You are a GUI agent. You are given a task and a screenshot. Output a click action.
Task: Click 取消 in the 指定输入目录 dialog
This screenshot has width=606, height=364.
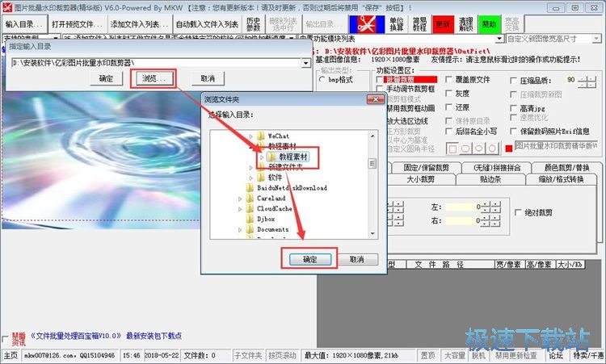click(208, 78)
